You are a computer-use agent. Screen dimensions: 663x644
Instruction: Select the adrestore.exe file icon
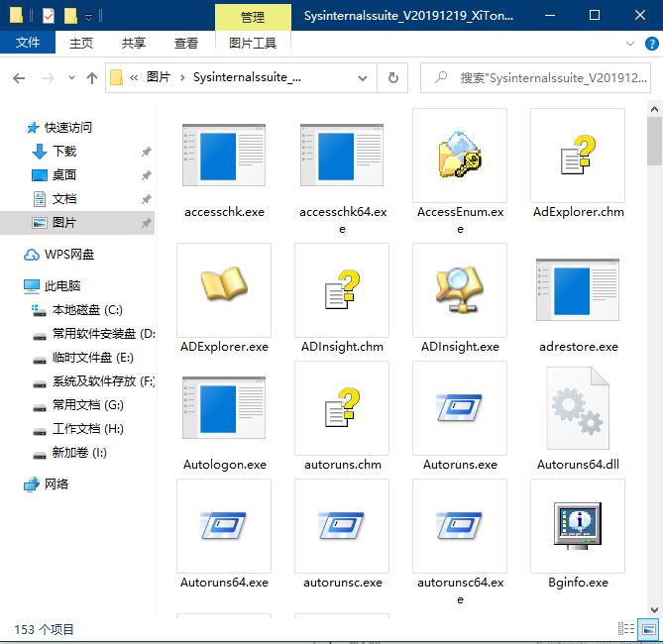point(578,289)
